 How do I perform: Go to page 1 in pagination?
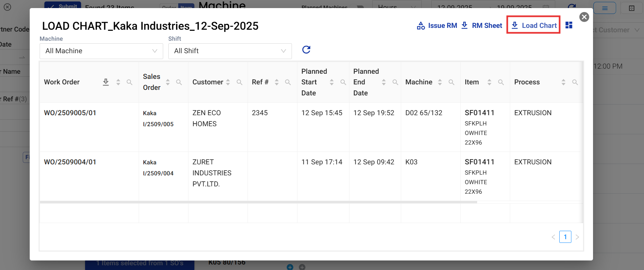(565, 237)
